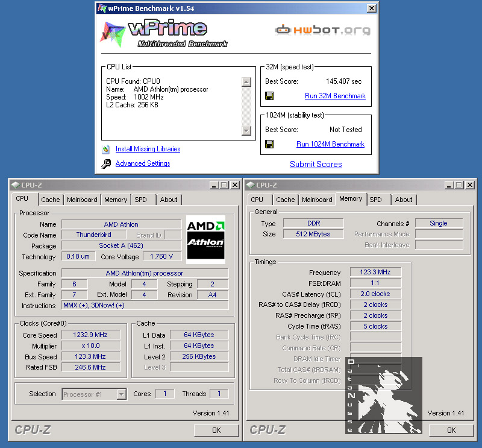482x448 pixels.
Task: Click the Advanced Settings key icon
Action: tap(106, 163)
